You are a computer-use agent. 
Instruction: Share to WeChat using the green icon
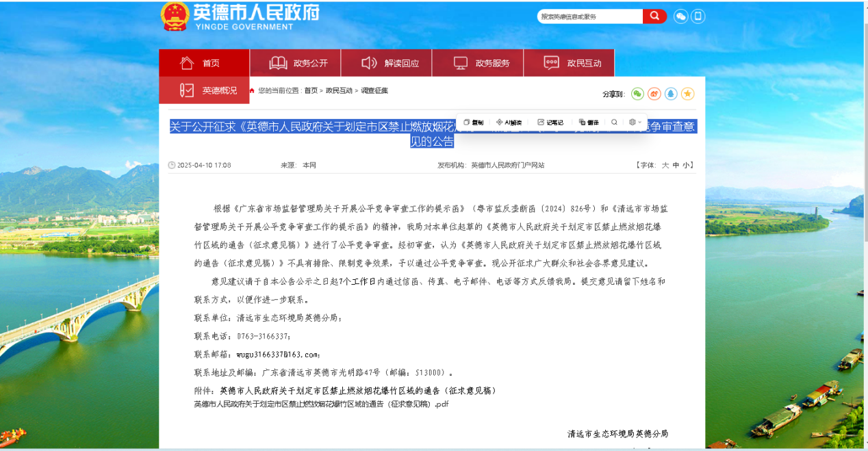[x=637, y=94]
